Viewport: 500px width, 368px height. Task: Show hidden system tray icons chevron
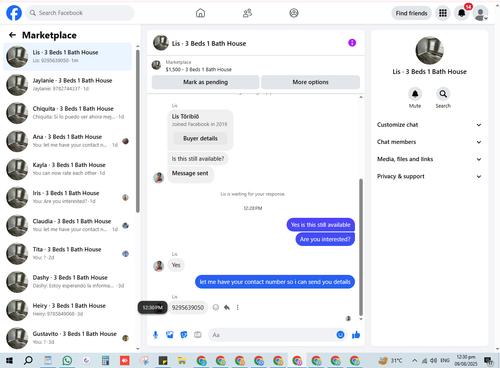pyautogui.click(x=414, y=360)
